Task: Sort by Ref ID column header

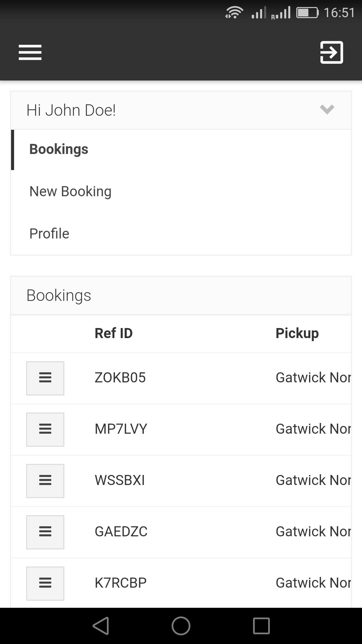Action: (x=114, y=333)
